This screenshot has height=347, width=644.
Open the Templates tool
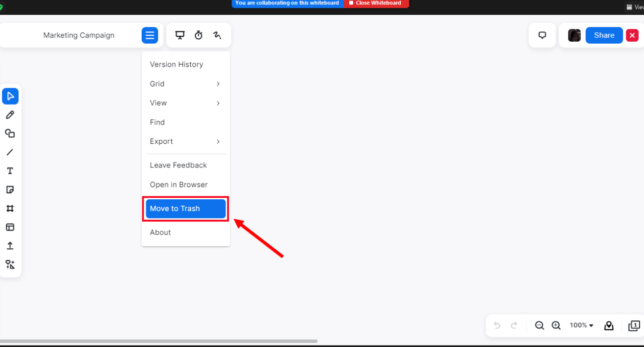coord(10,227)
